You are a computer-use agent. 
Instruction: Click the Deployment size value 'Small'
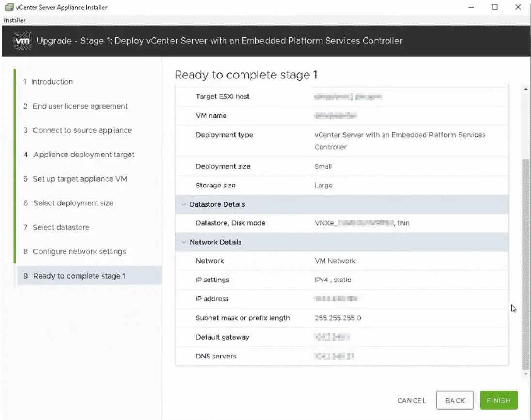pyautogui.click(x=323, y=166)
